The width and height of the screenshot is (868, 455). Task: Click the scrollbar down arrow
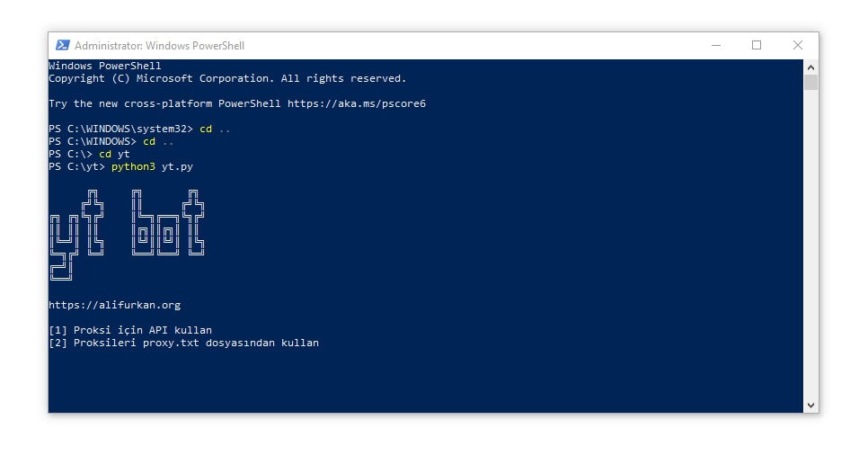pos(810,406)
